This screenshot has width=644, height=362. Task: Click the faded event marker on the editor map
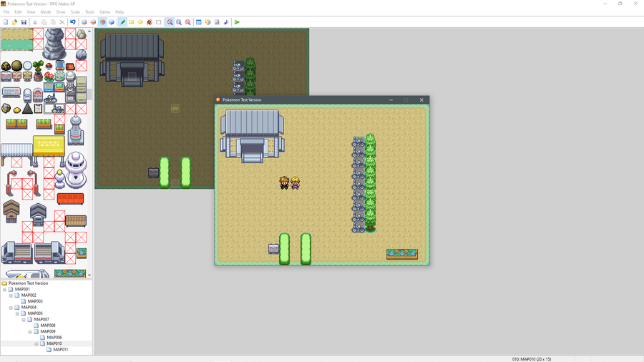click(x=175, y=109)
